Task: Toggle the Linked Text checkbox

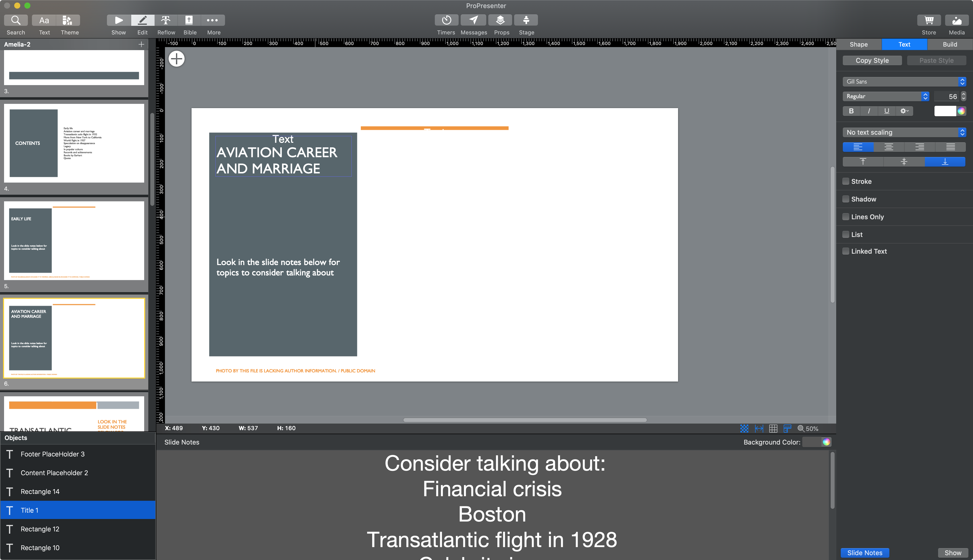Action: tap(846, 251)
